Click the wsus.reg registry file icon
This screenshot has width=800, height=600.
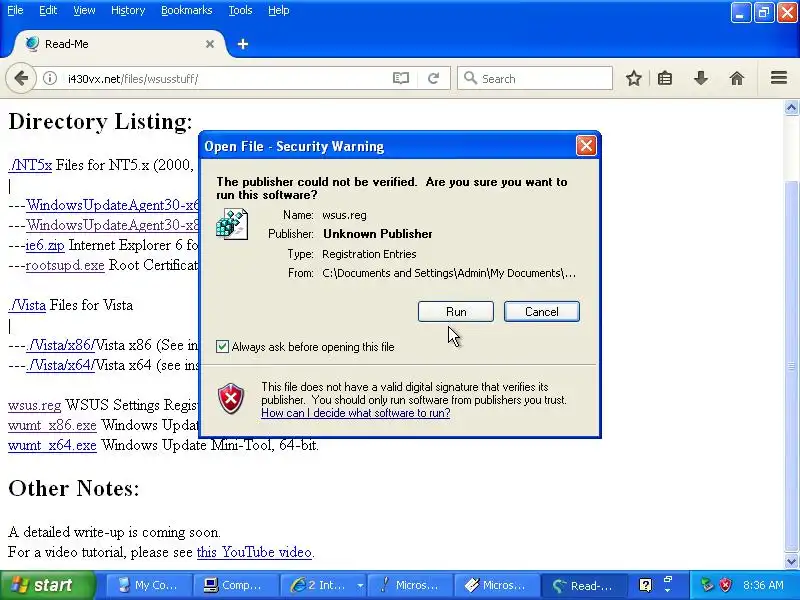pos(232,224)
